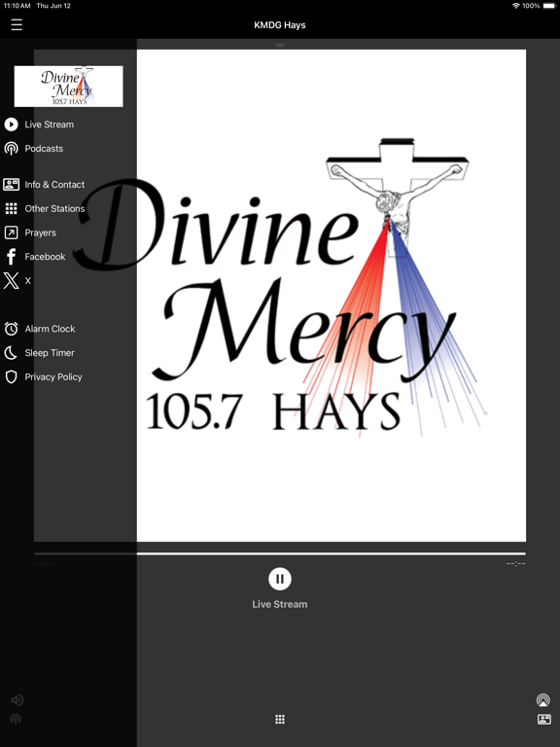Click the Alarm Clock icon
This screenshot has height=747, width=560.
(11, 329)
